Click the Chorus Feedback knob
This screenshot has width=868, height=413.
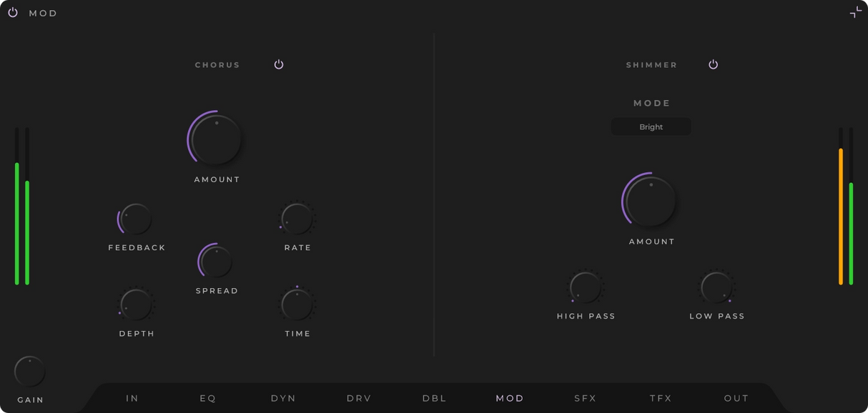tap(136, 219)
